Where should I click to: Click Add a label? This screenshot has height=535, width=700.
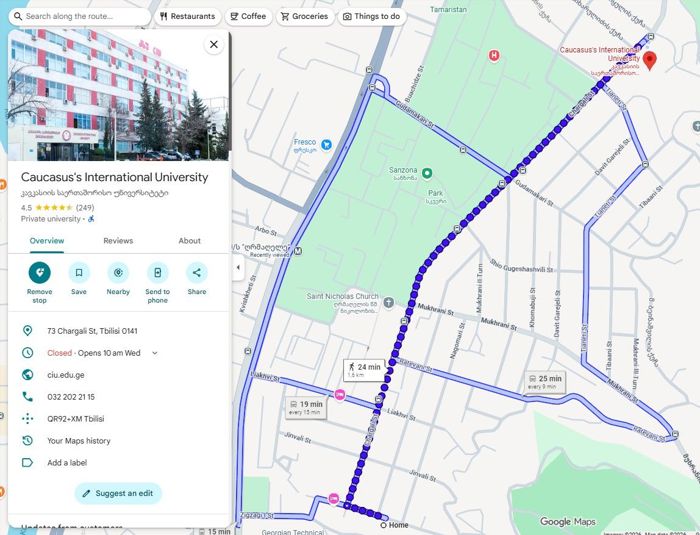pyautogui.click(x=67, y=463)
